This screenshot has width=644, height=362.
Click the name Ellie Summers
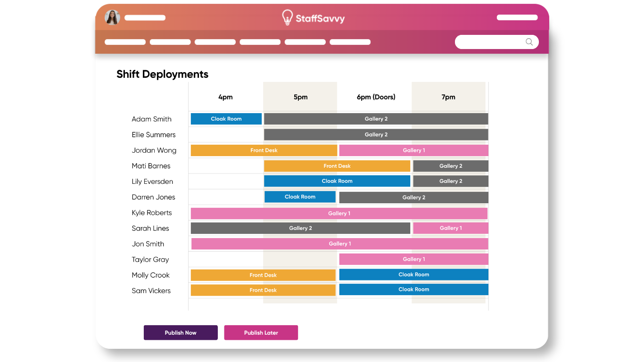click(154, 135)
